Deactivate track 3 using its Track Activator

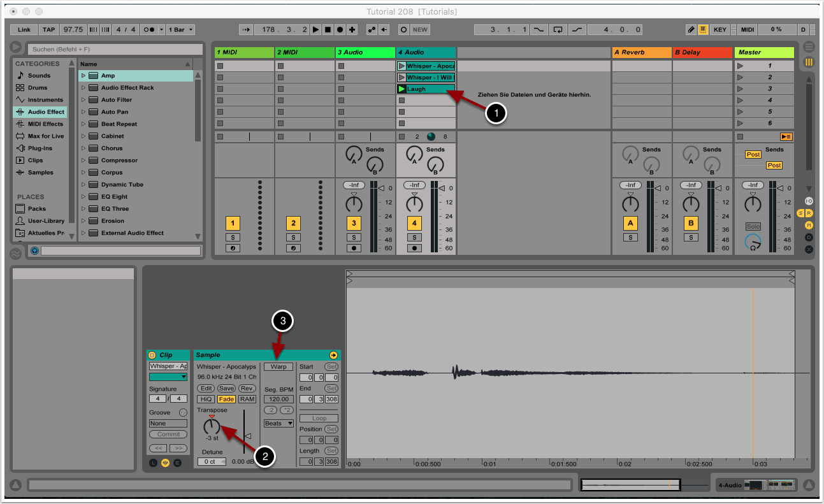354,223
